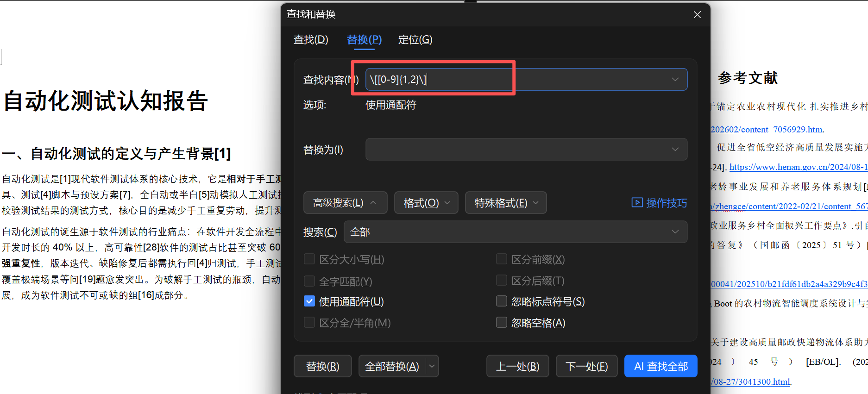Click the 区分大小写(H) checkbox
Screen dimensions: 868x394
click(309, 259)
